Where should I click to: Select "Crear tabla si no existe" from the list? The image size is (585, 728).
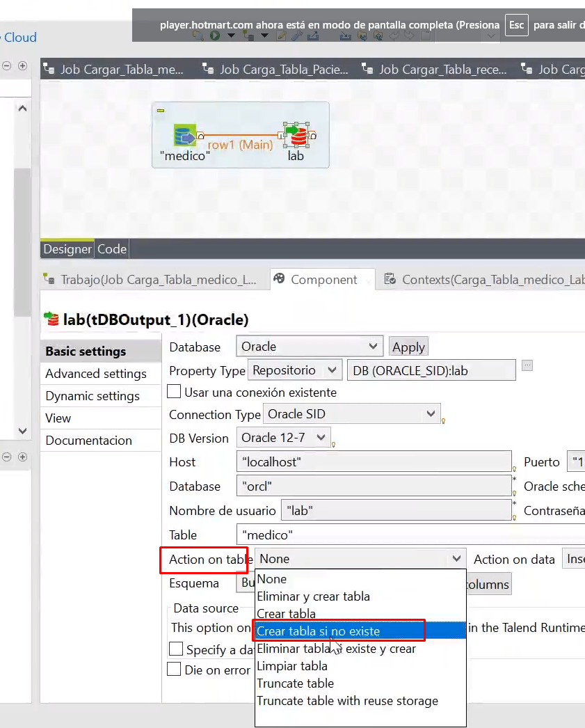[338, 630]
